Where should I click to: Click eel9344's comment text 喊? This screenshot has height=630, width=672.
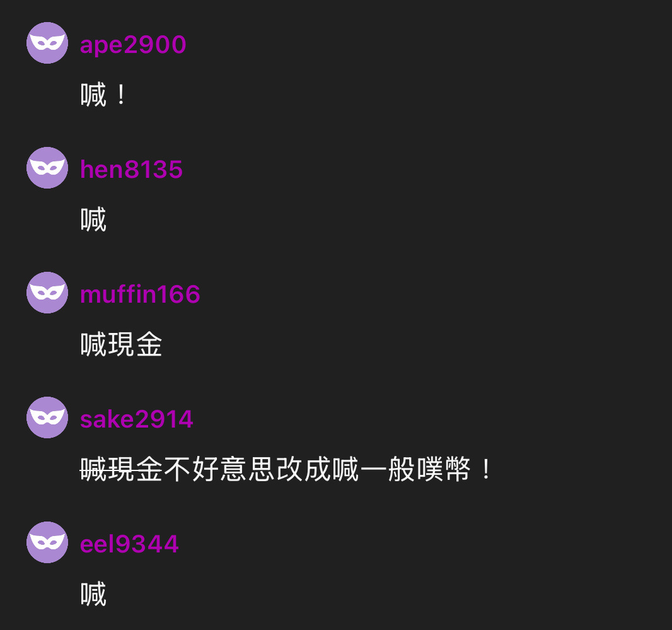click(x=93, y=594)
